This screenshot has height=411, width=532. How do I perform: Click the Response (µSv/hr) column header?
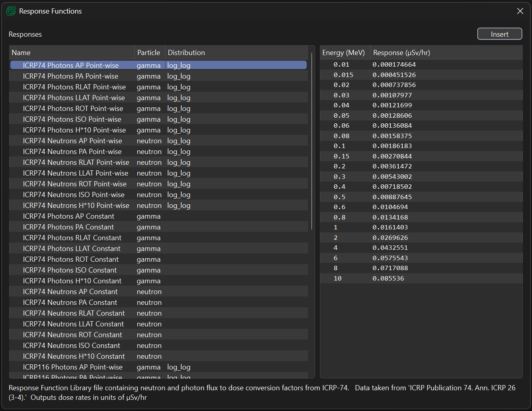click(x=446, y=53)
